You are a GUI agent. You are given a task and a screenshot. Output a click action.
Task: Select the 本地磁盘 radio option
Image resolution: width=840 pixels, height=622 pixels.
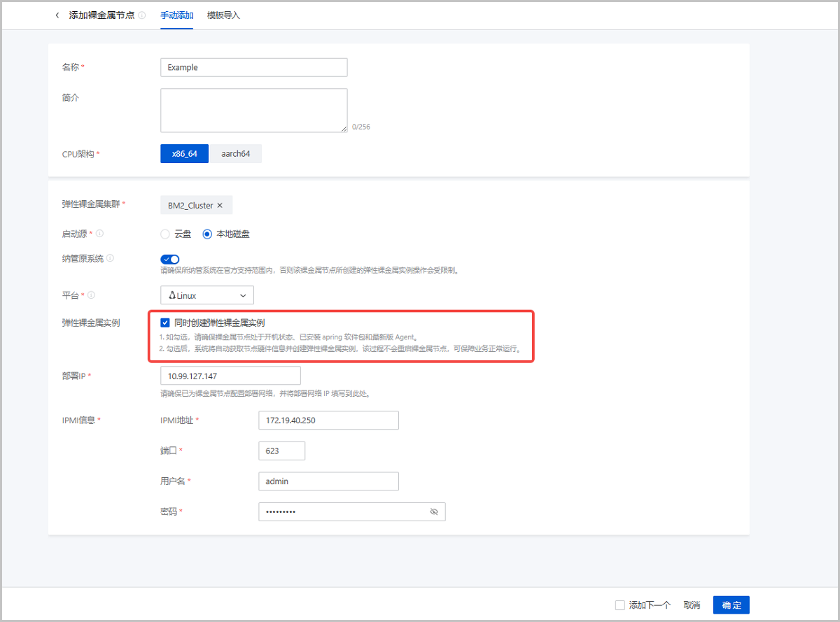[x=207, y=234]
